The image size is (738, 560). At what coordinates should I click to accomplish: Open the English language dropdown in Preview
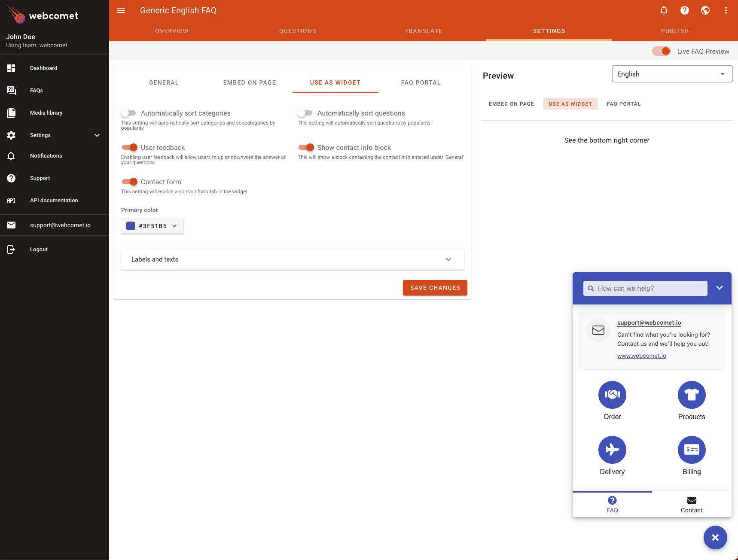point(672,74)
